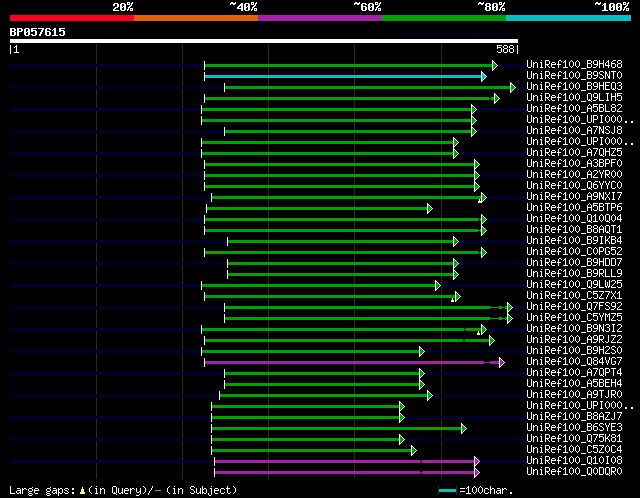
Task: Click the purple arrowhead ending Q0DQR0 alignment
Action: [x=477, y=473]
